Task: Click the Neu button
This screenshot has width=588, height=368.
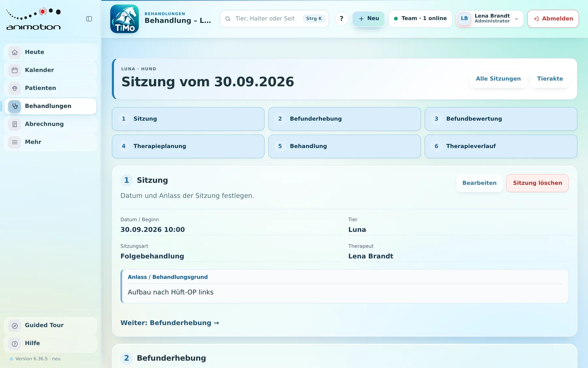Action: click(368, 19)
